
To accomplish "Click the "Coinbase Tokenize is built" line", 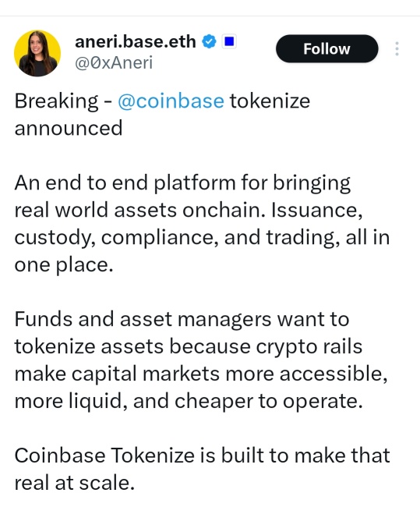I will point(202,456).
